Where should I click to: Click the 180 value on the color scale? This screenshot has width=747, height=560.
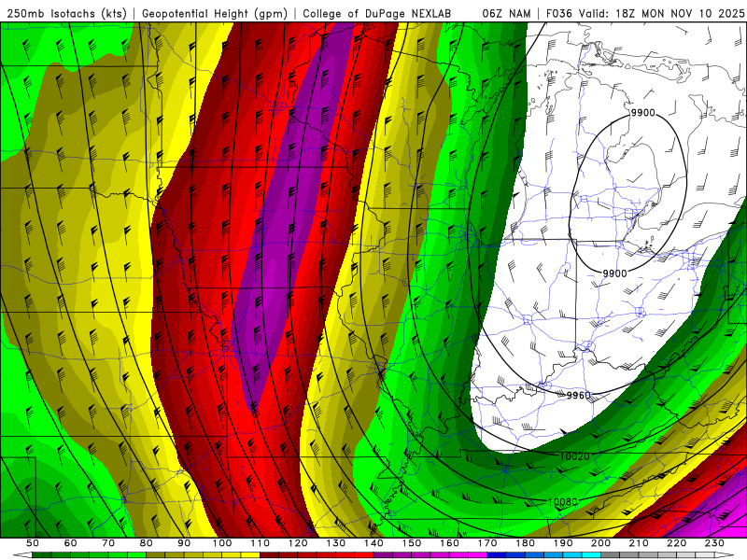525,543
